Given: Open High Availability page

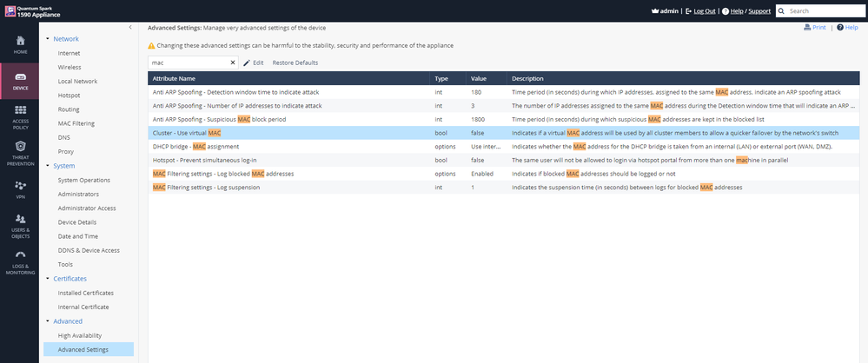Looking at the screenshot, I should tap(80, 336).
